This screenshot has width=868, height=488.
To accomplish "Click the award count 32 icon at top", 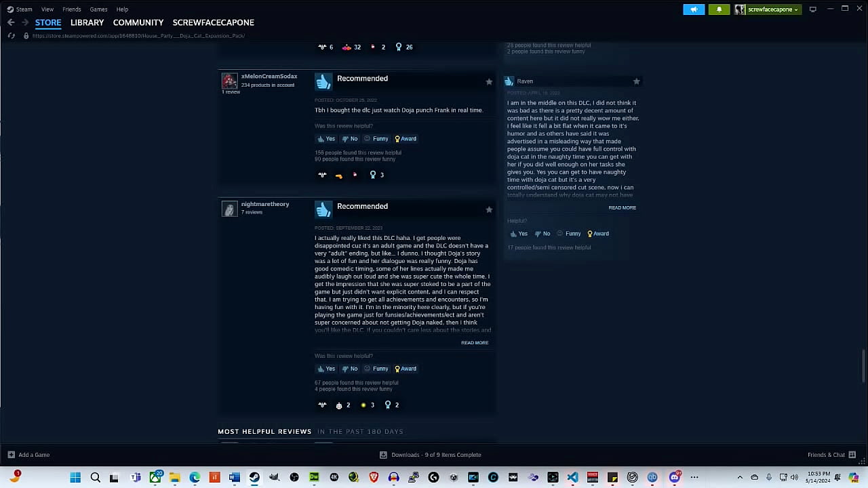I will (351, 47).
